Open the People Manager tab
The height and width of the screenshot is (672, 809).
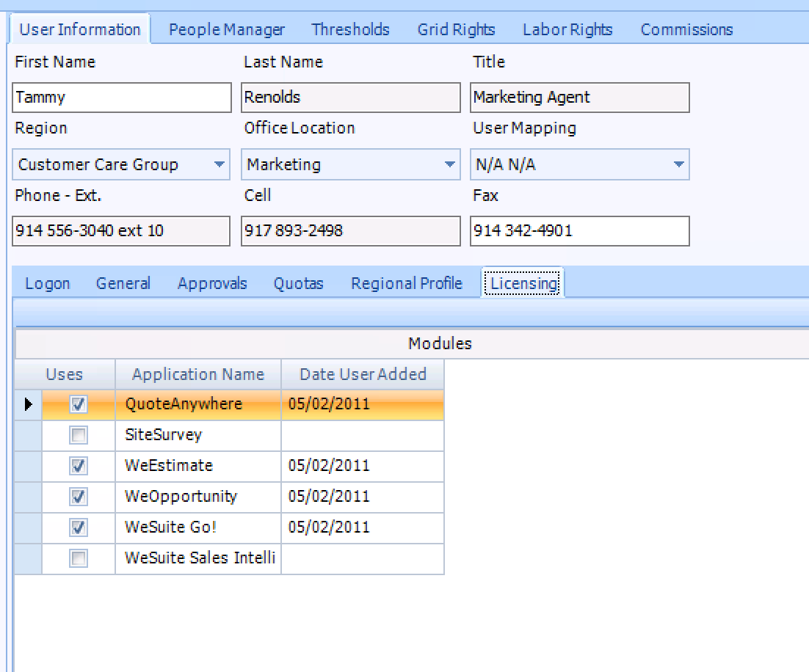click(227, 29)
